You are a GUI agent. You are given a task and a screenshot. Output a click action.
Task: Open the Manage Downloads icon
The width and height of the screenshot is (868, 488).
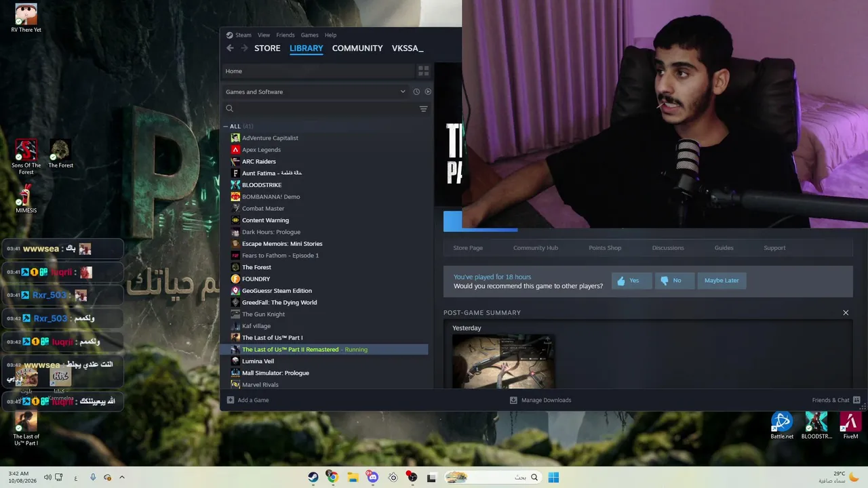513,400
